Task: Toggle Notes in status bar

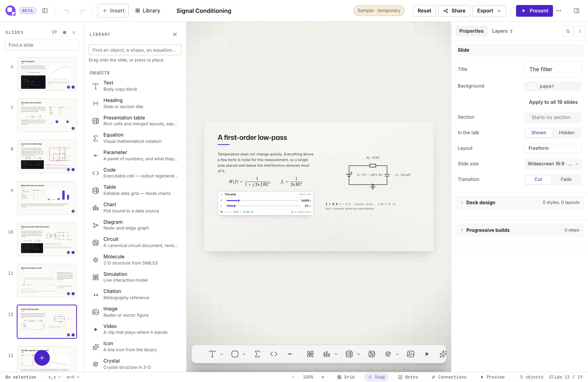Action: (408, 377)
